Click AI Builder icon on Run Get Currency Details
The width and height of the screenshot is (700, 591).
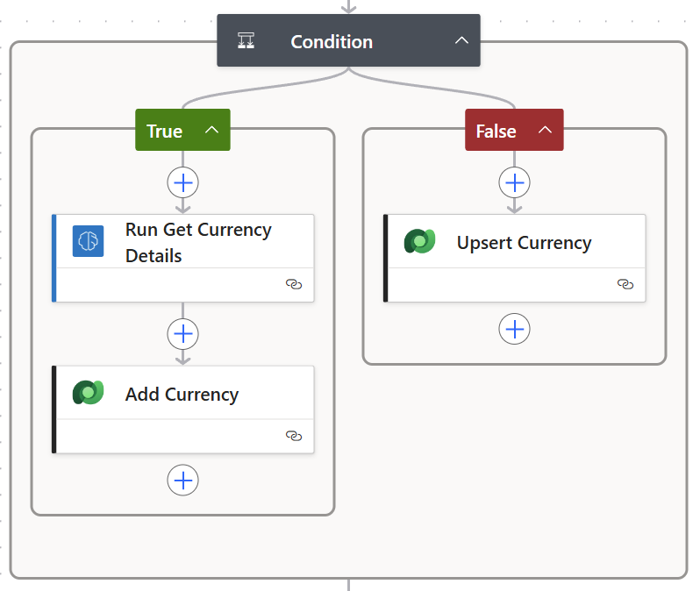(x=88, y=241)
